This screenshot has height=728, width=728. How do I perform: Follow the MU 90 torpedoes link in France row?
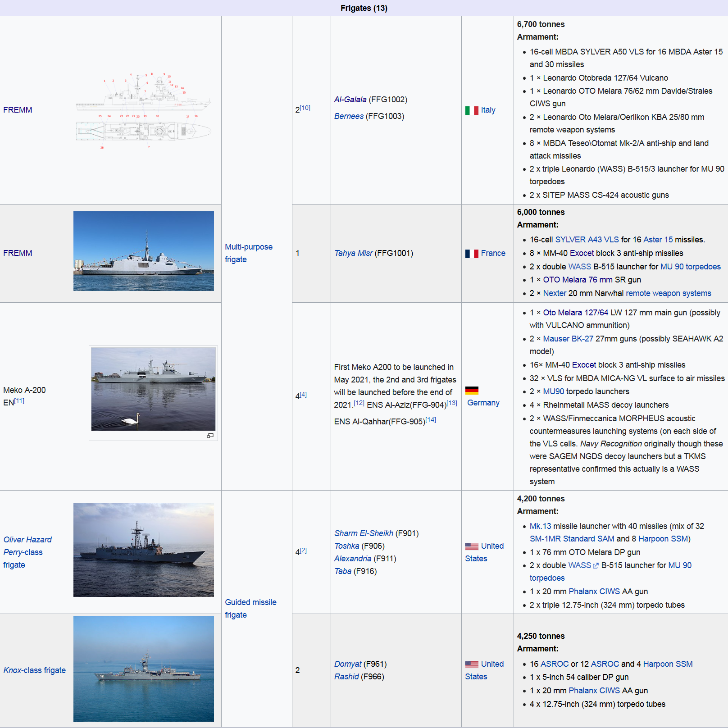(690, 267)
